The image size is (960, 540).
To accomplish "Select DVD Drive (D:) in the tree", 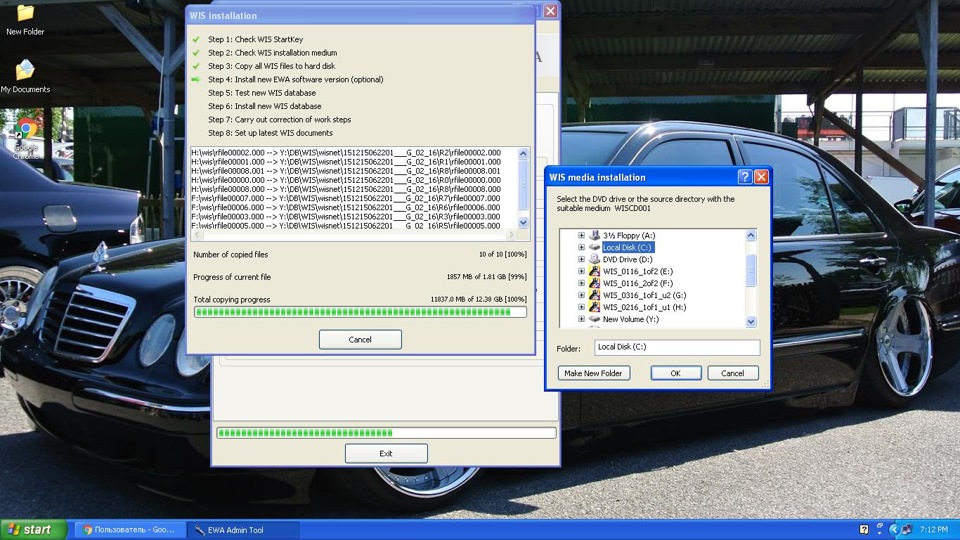I will point(628,260).
